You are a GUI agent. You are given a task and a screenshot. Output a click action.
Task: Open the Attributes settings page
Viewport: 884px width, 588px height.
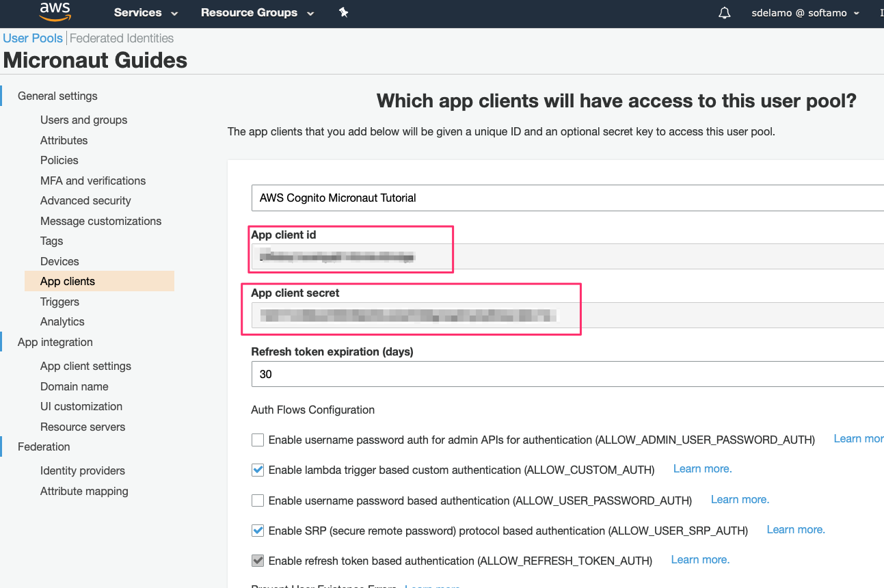[x=64, y=140]
